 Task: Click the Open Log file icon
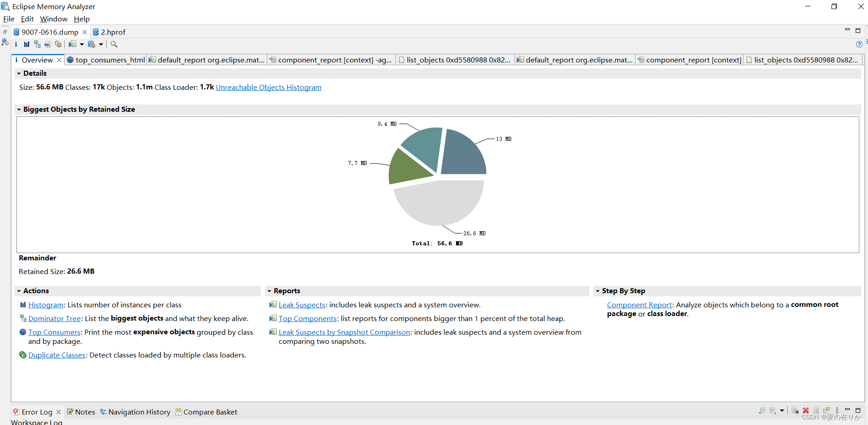tap(816, 410)
